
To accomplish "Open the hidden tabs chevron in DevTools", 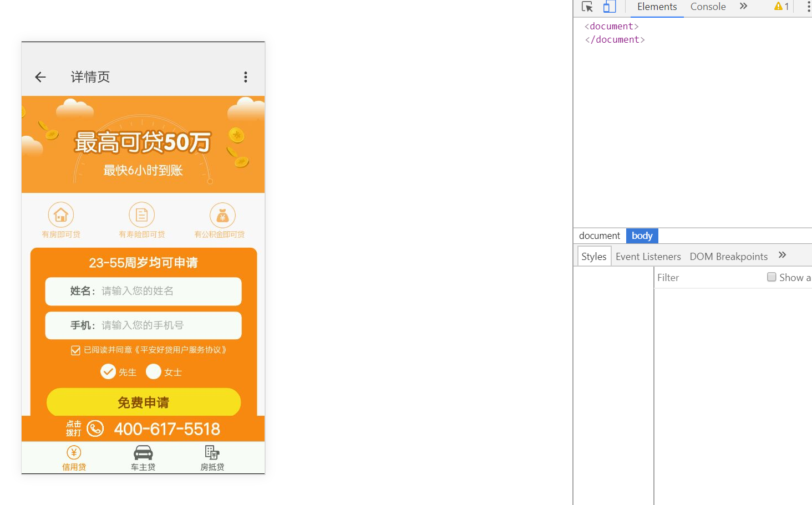I will (744, 6).
